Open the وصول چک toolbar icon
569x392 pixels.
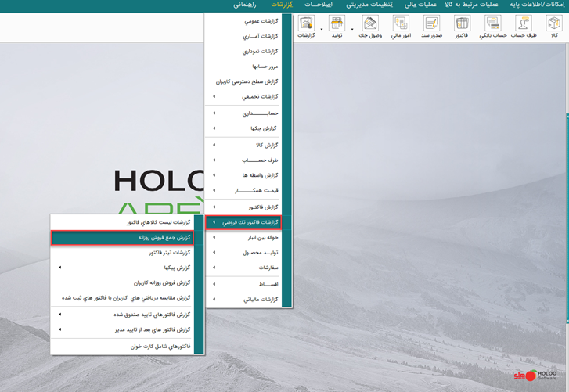(x=370, y=27)
